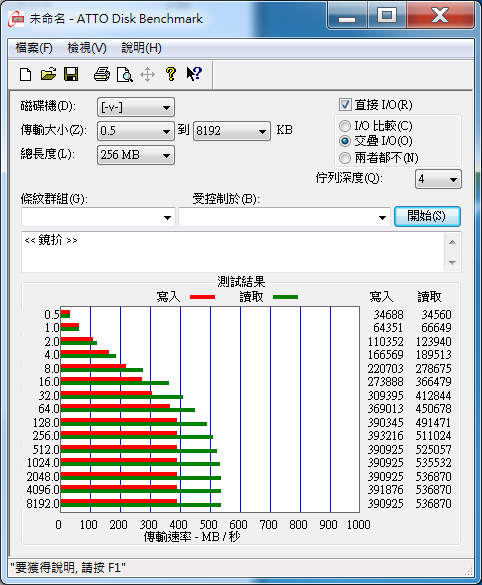Click the red 寫入 legend swatch

tap(202, 297)
